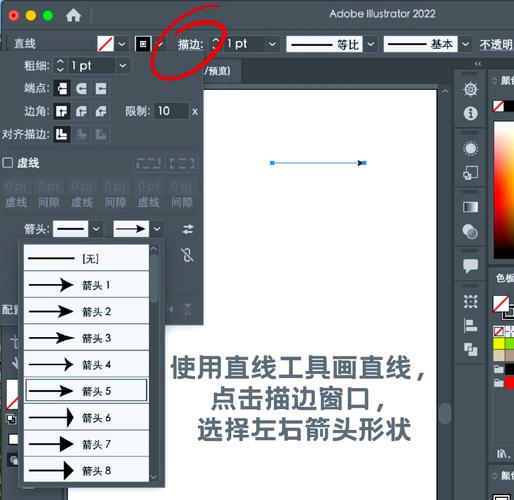Open the end arrowhead dropdown
Viewport: 514px width, 500px height.
(157, 229)
